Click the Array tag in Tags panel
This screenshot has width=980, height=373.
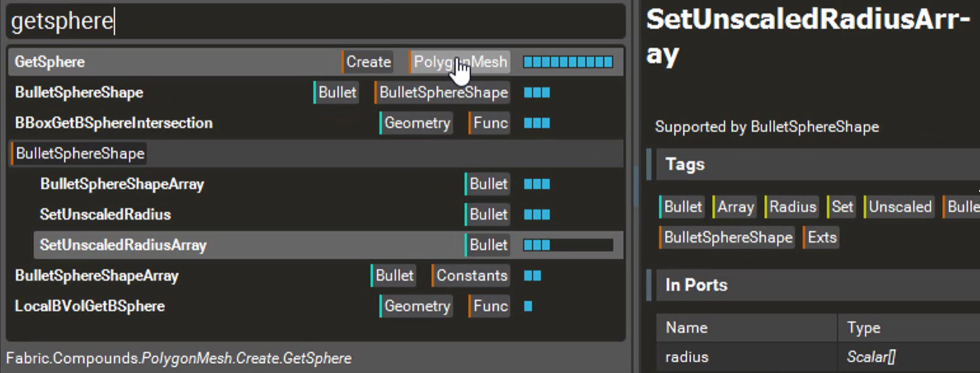click(x=735, y=207)
